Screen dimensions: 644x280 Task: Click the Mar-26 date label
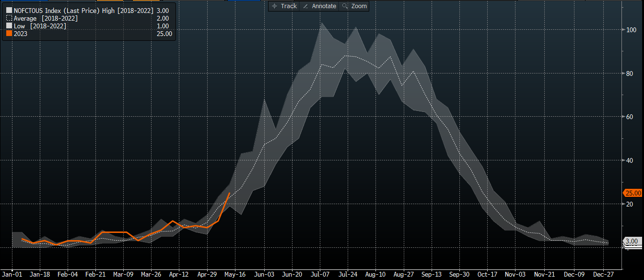tap(151, 274)
